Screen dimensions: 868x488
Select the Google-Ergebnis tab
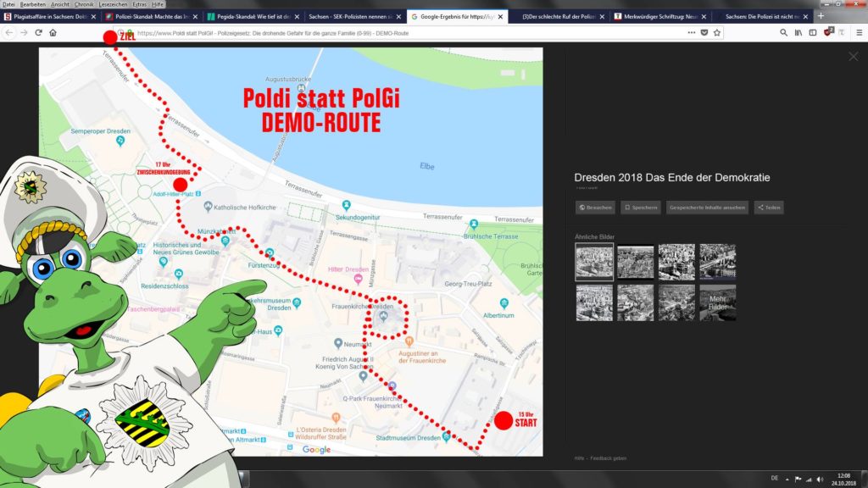[x=457, y=17]
